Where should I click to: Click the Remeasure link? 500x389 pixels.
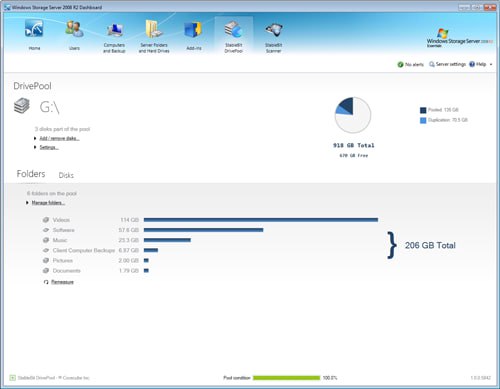[x=62, y=282]
